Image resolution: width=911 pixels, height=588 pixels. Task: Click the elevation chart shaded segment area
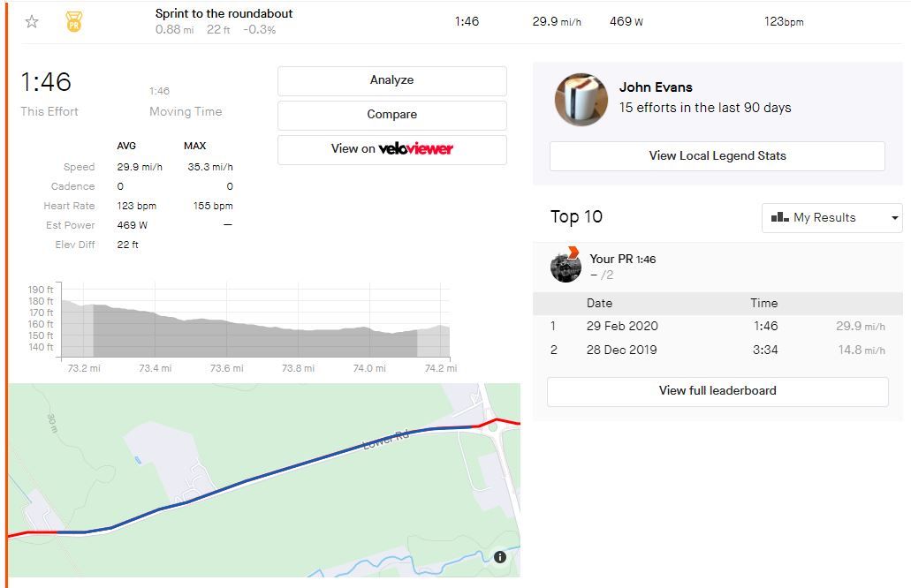tap(255, 336)
